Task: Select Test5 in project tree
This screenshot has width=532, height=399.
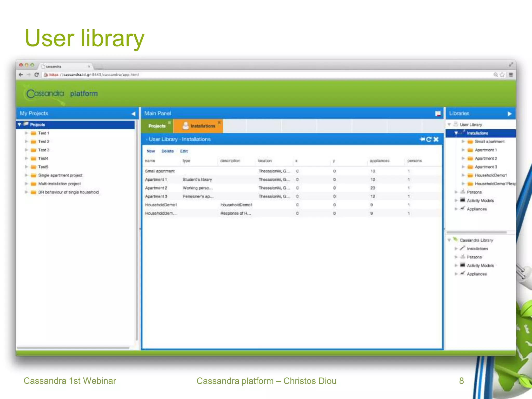Action: click(x=43, y=167)
